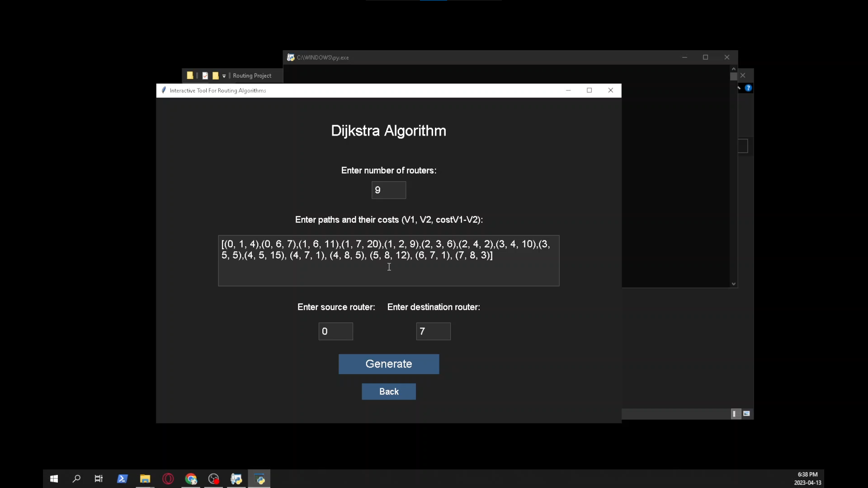Image resolution: width=868 pixels, height=488 pixels.
Task: Switch to OBS Studio on the taskbar
Action: 213,479
